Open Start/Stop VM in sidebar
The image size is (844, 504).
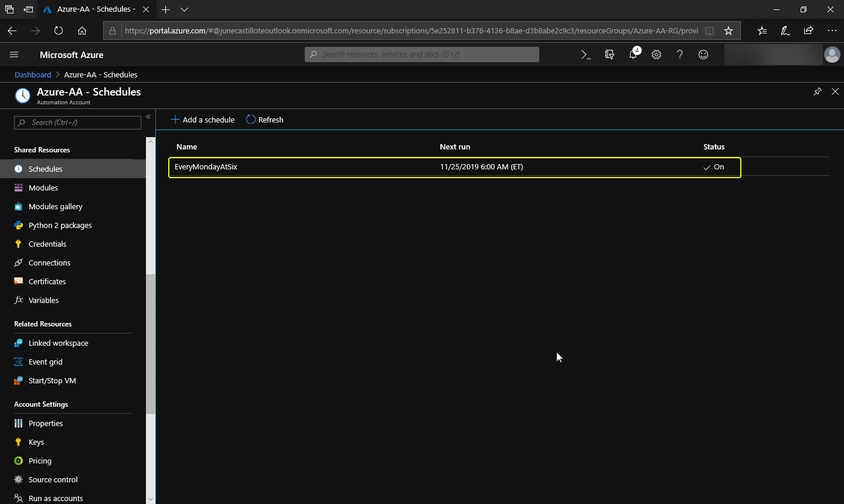click(x=52, y=380)
